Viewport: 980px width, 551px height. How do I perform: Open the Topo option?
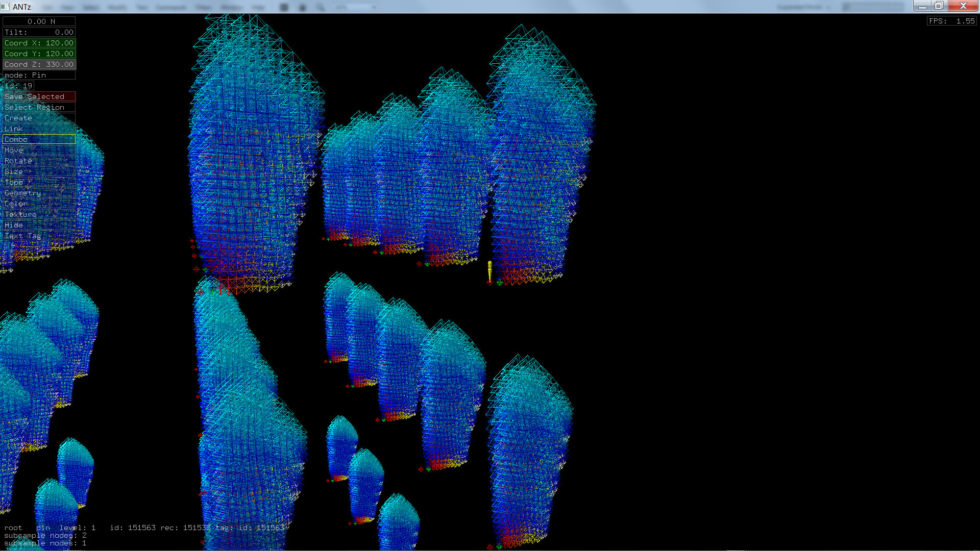(39, 182)
